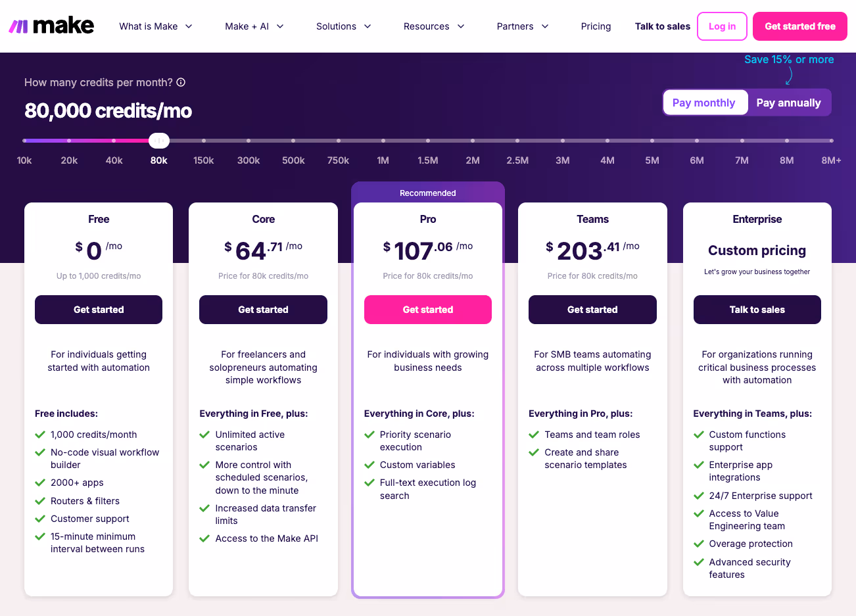The image size is (856, 616).
Task: Click checkmark next to Priority scenario execution
Action: pyautogui.click(x=369, y=435)
